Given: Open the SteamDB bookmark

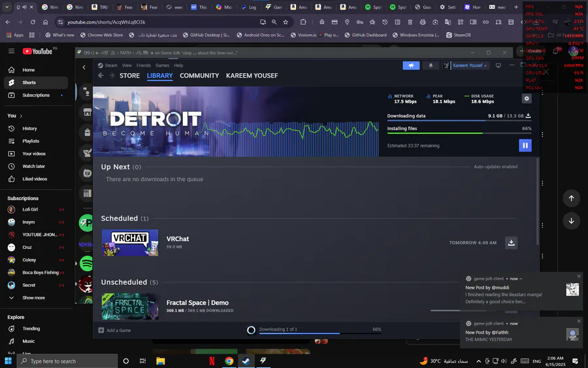Looking at the screenshot, I should [x=458, y=35].
